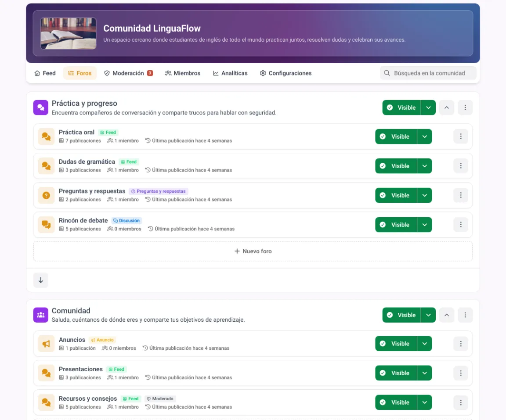Open visibility dropdown for Comunidad category
The width and height of the screenshot is (506, 420).
point(428,315)
